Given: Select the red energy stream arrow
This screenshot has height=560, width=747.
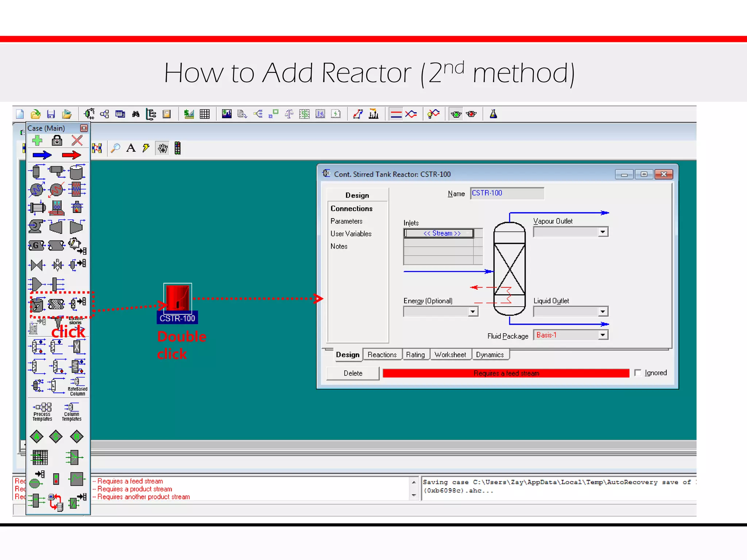Looking at the screenshot, I should pyautogui.click(x=71, y=155).
